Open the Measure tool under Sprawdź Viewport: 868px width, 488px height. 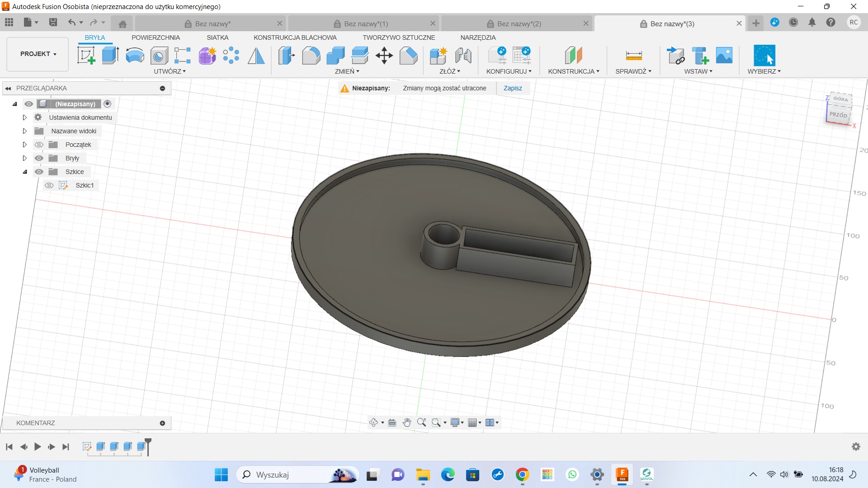633,56
